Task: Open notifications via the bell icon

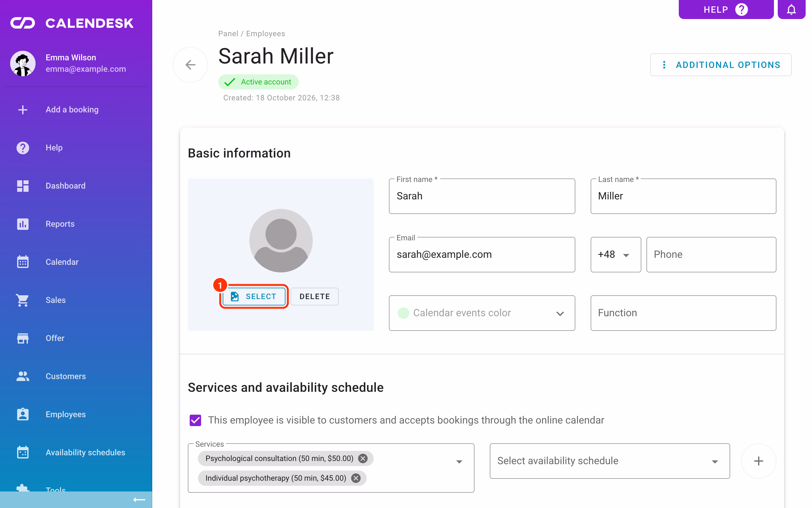Action: (x=791, y=10)
